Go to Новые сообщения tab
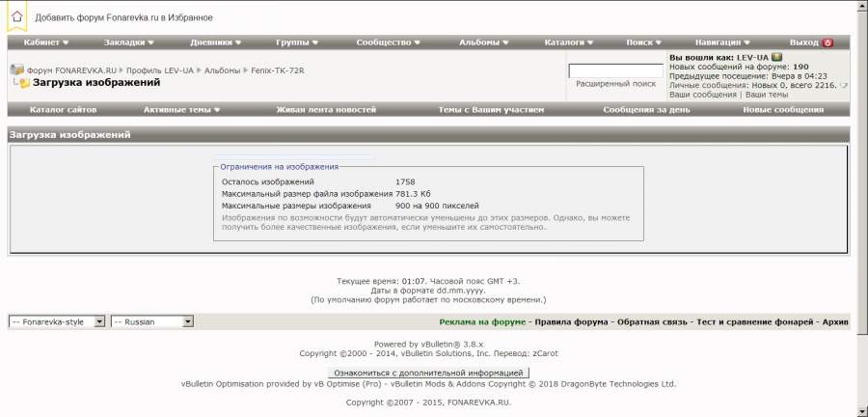868x417 pixels. [x=782, y=110]
